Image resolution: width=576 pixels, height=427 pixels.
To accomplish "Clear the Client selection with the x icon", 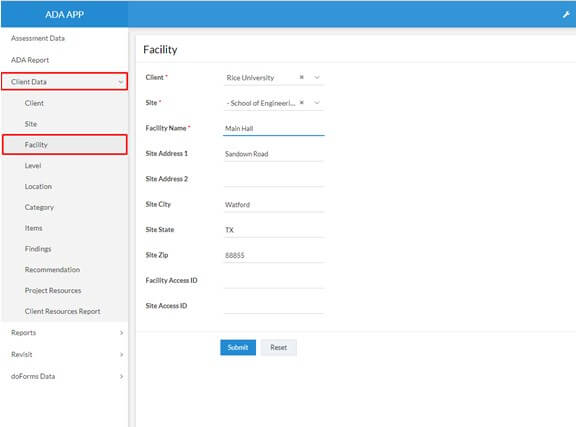I will point(302,77).
